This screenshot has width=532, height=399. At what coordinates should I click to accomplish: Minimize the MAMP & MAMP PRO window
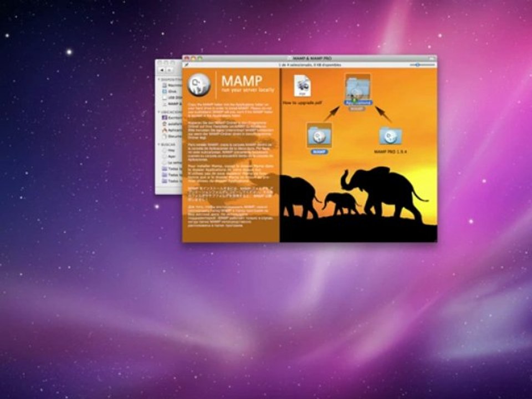pyautogui.click(x=193, y=58)
